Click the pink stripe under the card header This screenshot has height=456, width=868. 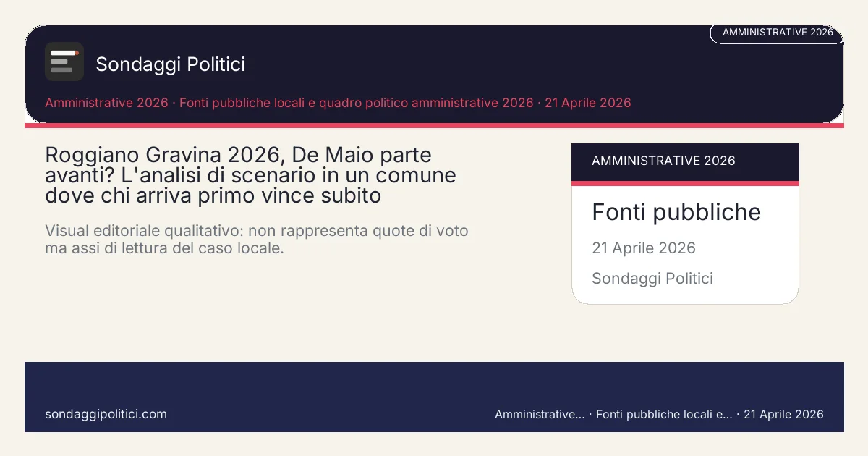pyautogui.click(x=684, y=183)
